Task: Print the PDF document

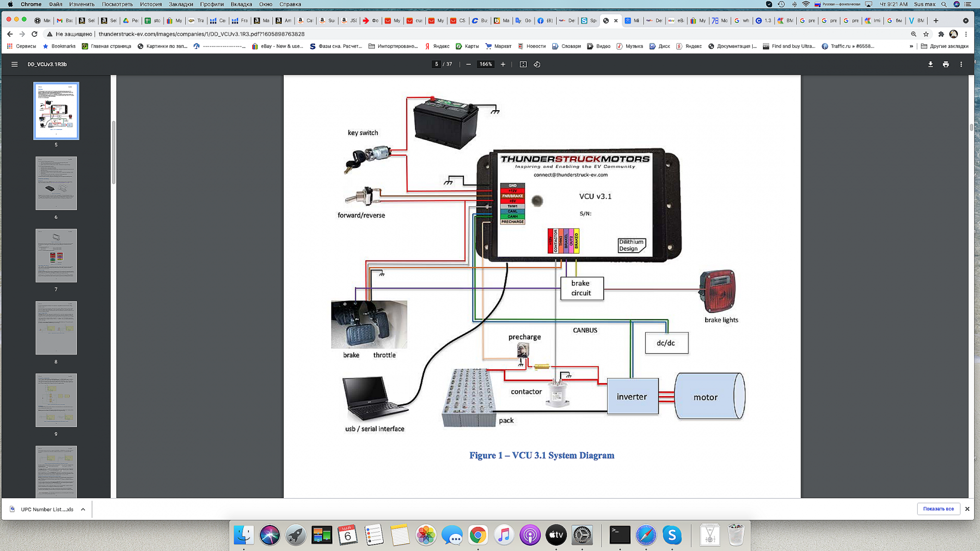Action: coord(946,64)
